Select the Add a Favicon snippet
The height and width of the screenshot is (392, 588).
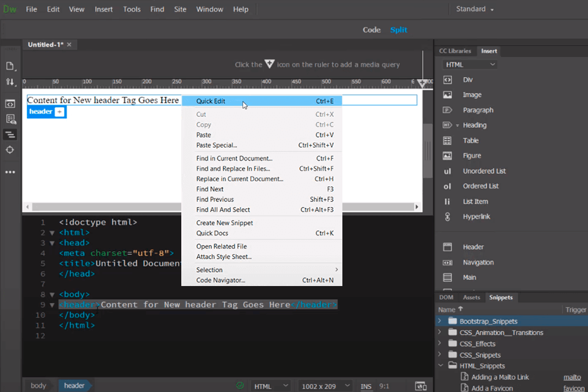tap(492, 388)
